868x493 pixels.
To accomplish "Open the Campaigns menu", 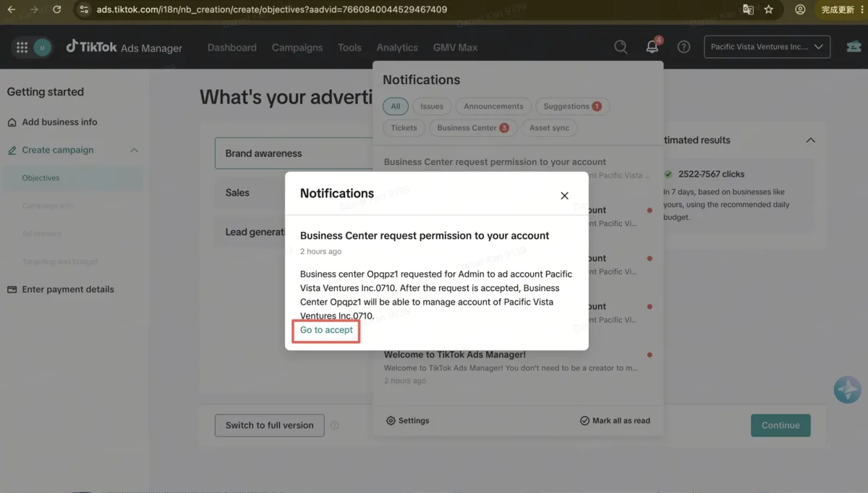I will pyautogui.click(x=297, y=47).
